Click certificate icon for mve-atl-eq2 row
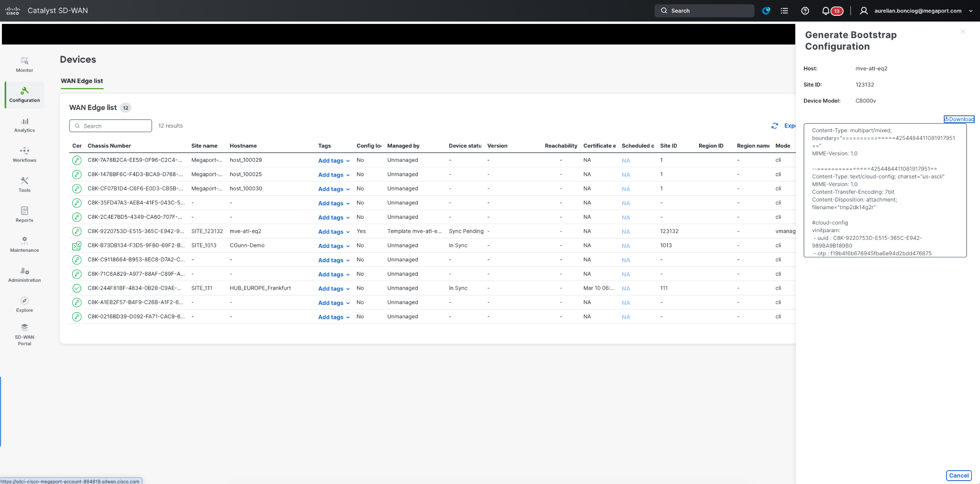The height and width of the screenshot is (484, 980). [77, 231]
